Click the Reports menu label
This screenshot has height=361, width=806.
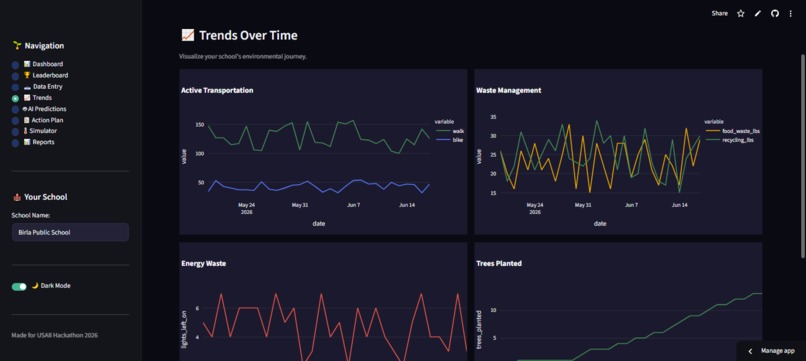pyautogui.click(x=43, y=142)
